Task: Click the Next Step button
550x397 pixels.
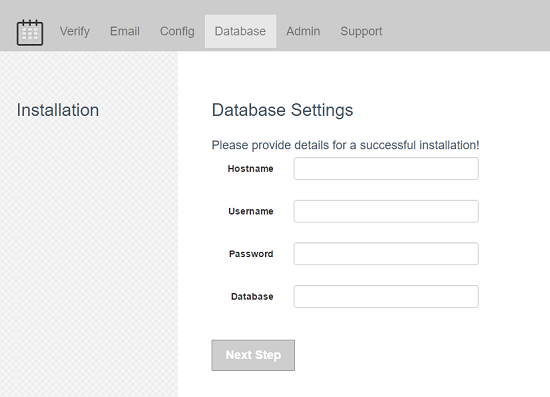Action: coord(253,355)
